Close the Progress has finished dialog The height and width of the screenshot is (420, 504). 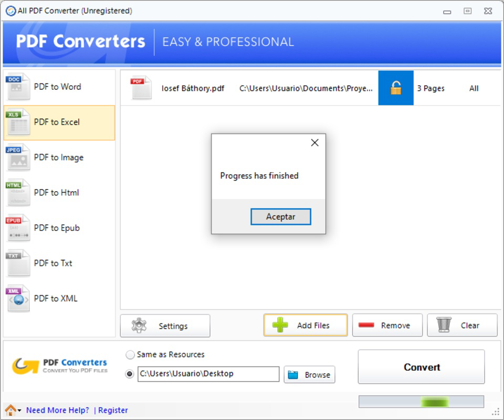[x=314, y=143]
